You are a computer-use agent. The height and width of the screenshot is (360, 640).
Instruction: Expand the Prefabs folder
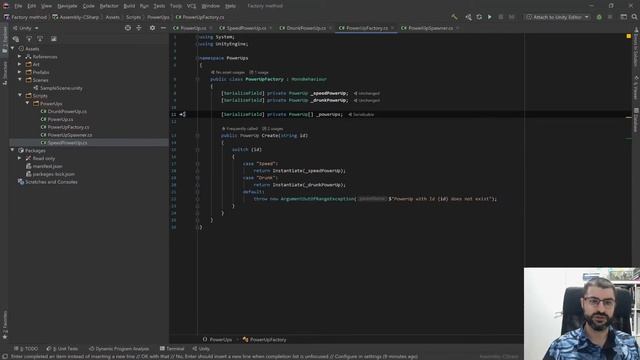point(20,72)
